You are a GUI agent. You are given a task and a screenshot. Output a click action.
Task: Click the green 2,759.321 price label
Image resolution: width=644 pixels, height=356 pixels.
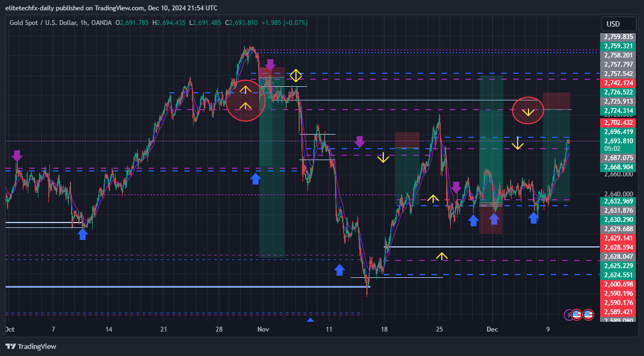618,46
